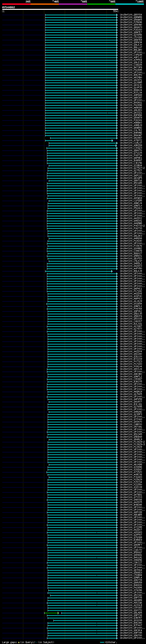Click the green ~80% identity legend segment
The width and height of the screenshot is (146, 644).
pyautogui.click(x=101, y=4)
